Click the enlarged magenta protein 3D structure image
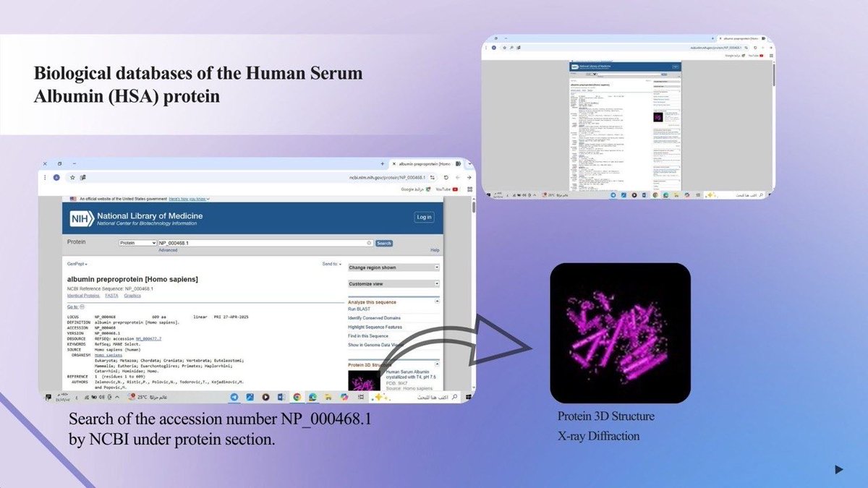This screenshot has width=868, height=488. point(620,333)
